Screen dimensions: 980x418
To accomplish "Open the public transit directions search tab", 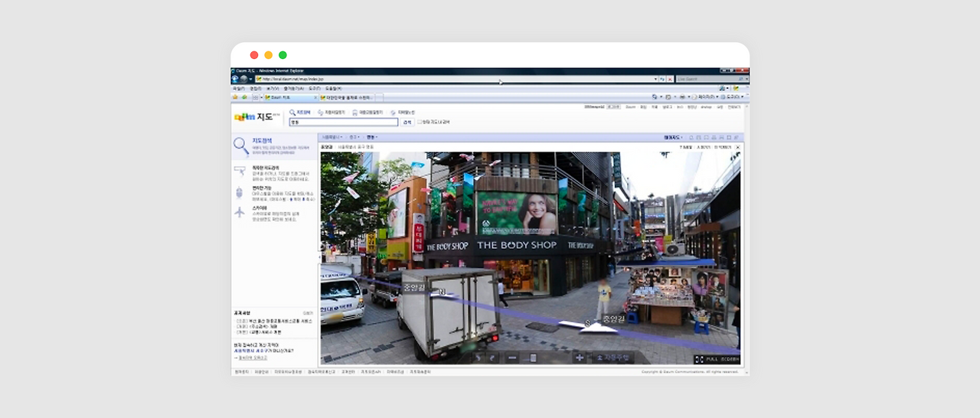I will click(367, 112).
